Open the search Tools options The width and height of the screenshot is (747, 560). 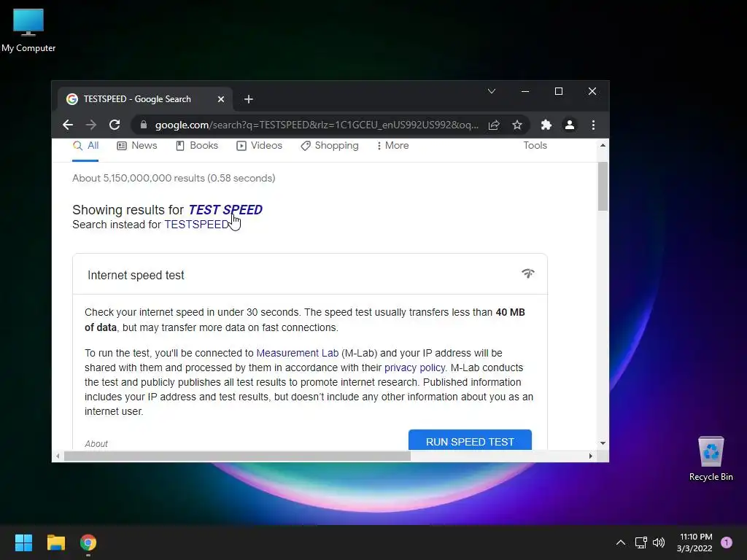pos(535,146)
